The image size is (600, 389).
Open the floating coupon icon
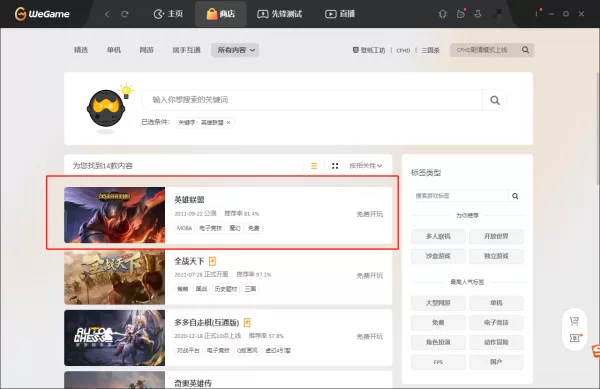pos(575,338)
